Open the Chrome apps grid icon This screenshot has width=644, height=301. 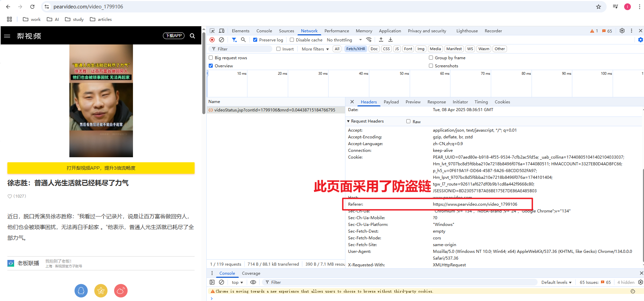click(x=9, y=19)
